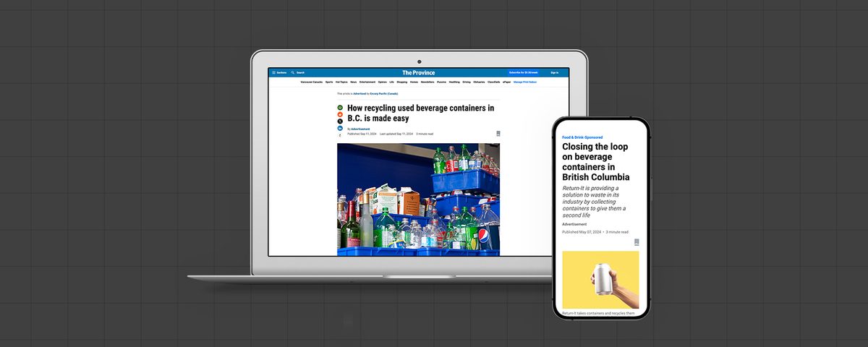The height and width of the screenshot is (347, 868).
Task: Open the Driving nav item
Action: tap(467, 82)
